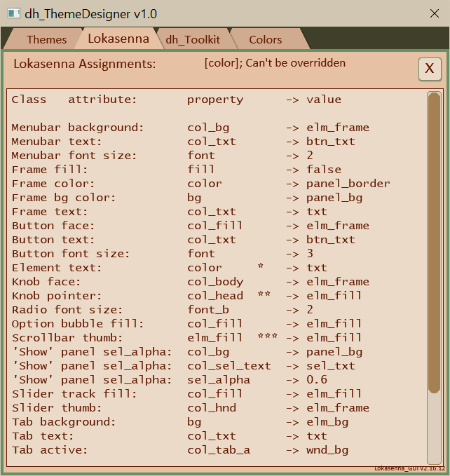Select the 'Knob pointer:' row

click(186, 296)
